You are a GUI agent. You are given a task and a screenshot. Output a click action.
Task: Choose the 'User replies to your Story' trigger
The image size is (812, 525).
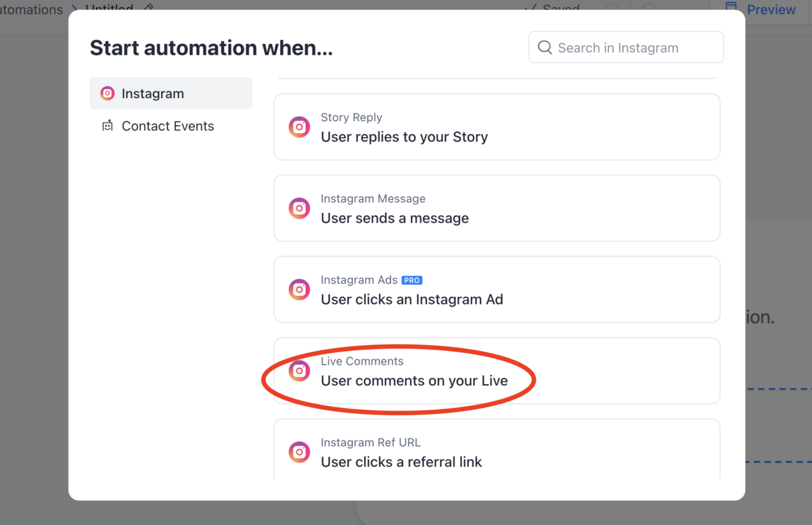pos(497,127)
